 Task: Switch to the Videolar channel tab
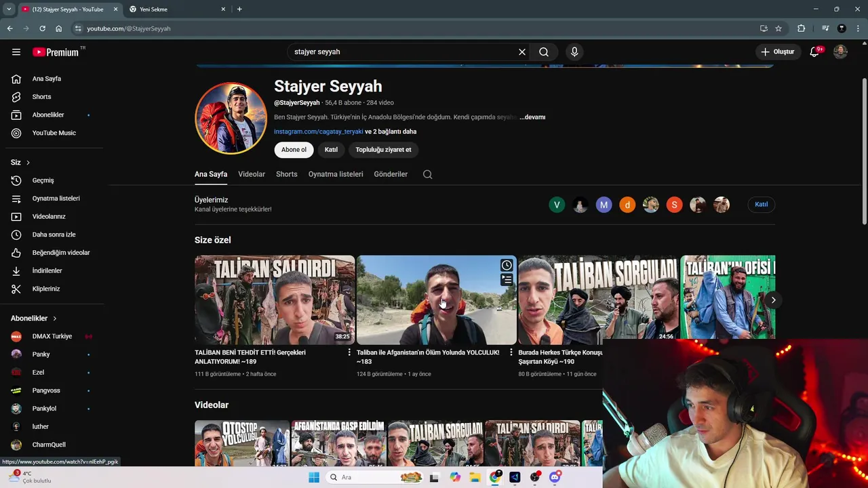(x=252, y=174)
